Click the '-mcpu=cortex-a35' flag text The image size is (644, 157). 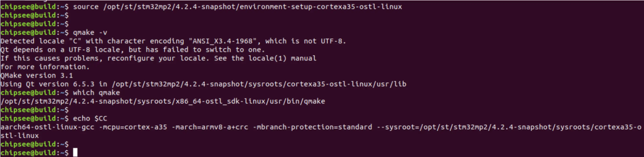pos(133,127)
